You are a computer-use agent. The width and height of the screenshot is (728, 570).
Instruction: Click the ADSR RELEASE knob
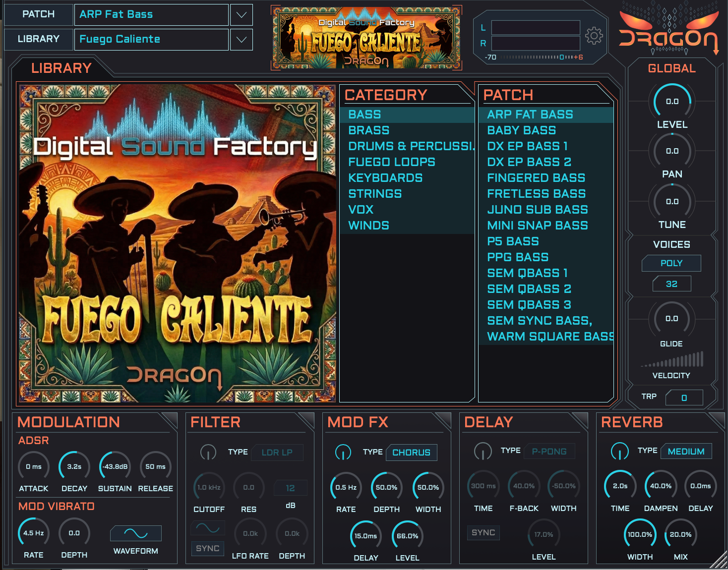(156, 466)
